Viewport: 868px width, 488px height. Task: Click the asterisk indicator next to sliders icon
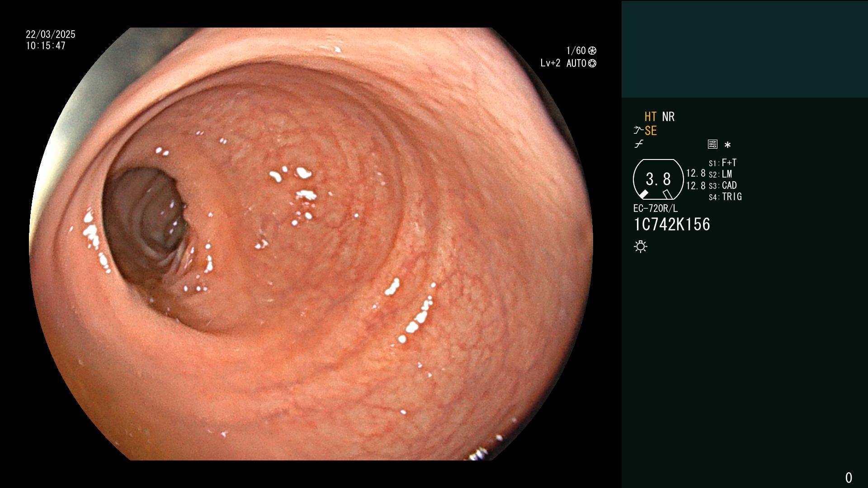(727, 145)
